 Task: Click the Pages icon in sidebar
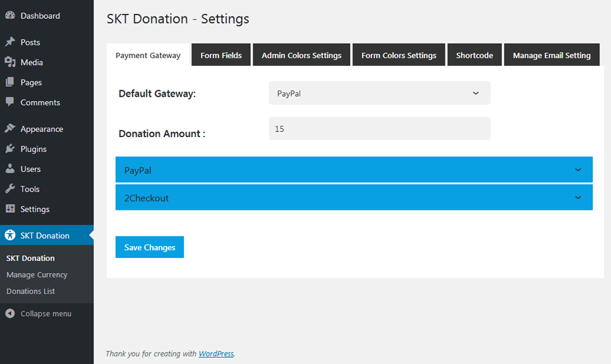coord(10,82)
